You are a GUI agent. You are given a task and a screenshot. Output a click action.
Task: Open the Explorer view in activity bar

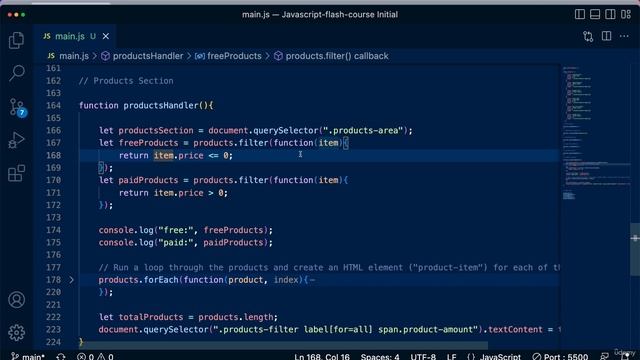[16, 40]
